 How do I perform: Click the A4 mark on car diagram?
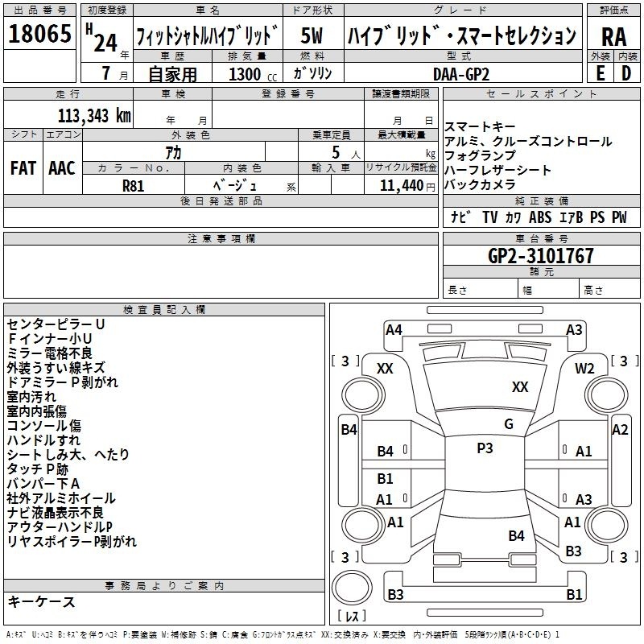pyautogui.click(x=394, y=330)
